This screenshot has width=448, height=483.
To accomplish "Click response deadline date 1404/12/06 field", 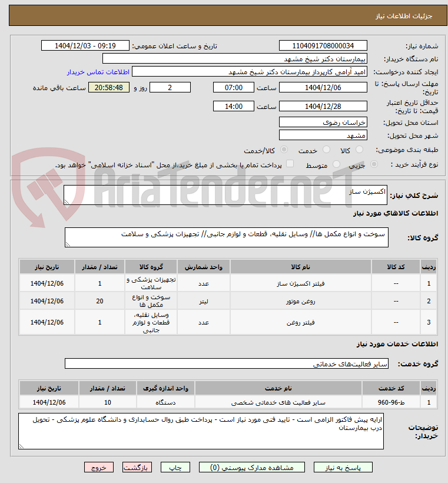I will pyautogui.click(x=323, y=88).
